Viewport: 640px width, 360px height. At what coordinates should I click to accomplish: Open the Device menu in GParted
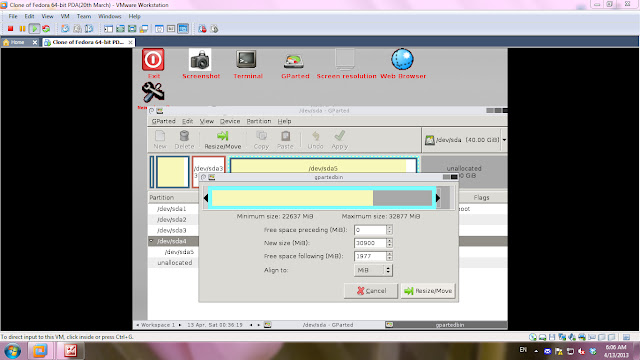(230, 121)
